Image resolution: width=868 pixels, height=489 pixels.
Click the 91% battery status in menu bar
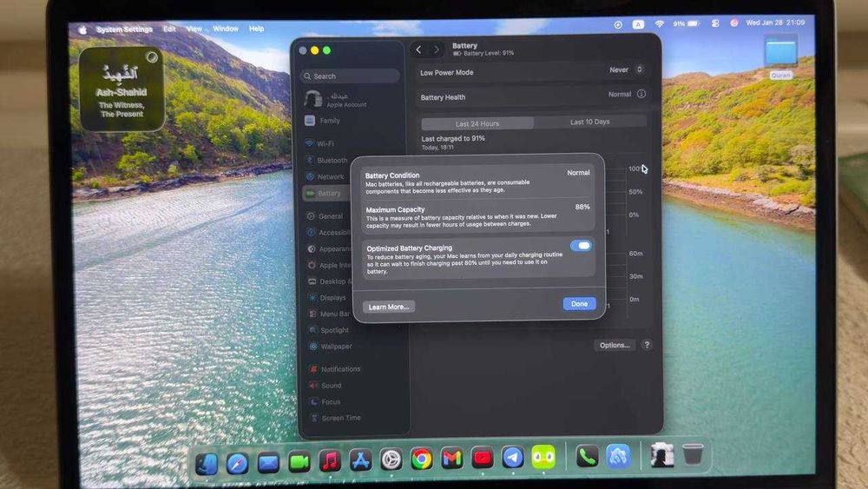(686, 23)
